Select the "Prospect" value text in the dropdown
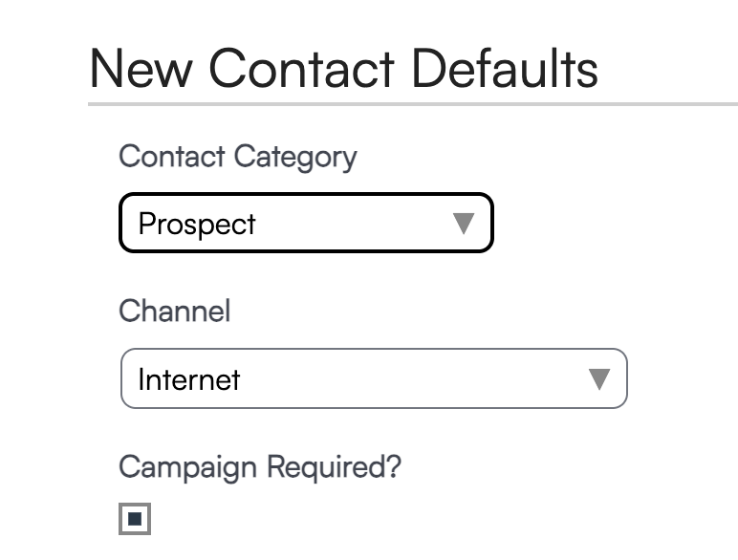 coord(197,224)
